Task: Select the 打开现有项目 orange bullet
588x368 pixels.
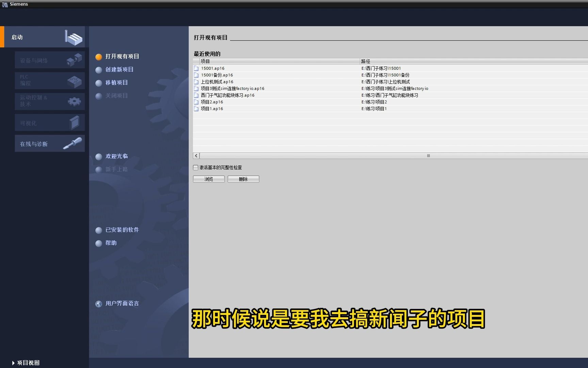Action: click(99, 57)
